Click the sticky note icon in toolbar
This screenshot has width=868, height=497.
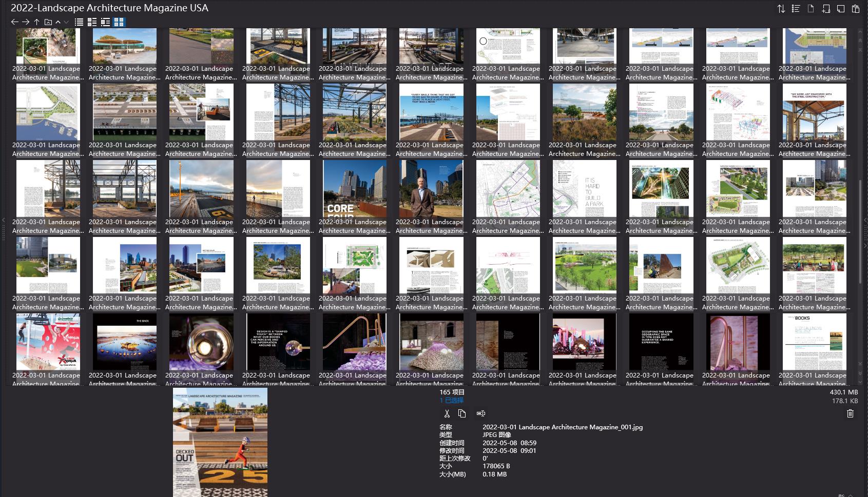(840, 9)
